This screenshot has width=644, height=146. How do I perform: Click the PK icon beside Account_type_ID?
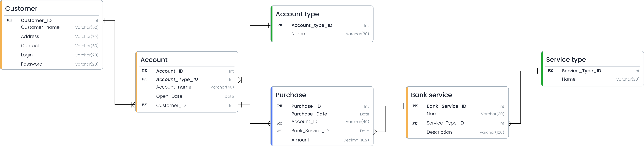280,25
